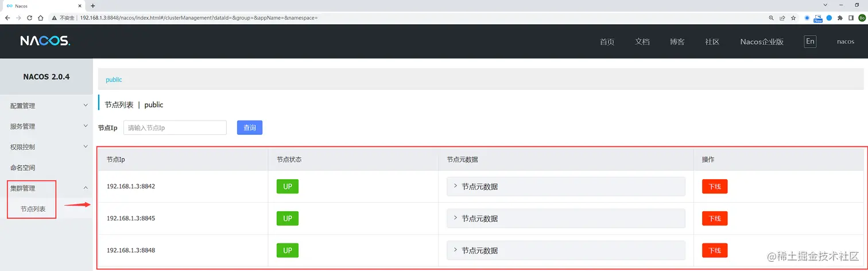Expand 节点元数据 for node 8845
The image size is (868, 271).
point(565,219)
